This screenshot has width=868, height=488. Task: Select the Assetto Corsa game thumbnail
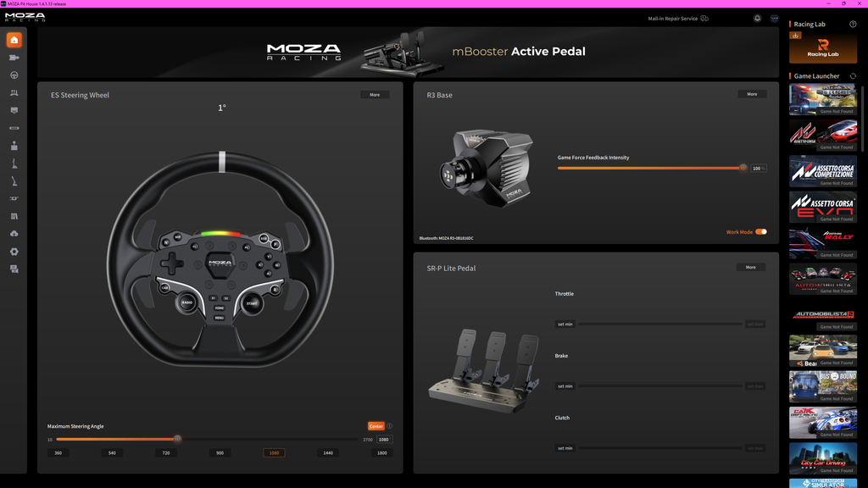(x=822, y=135)
